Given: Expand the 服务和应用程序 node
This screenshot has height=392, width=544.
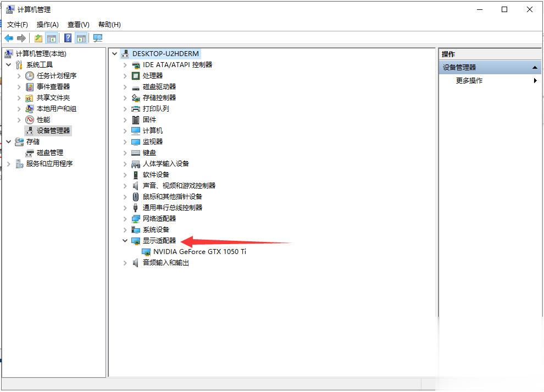Looking at the screenshot, I should [9, 164].
